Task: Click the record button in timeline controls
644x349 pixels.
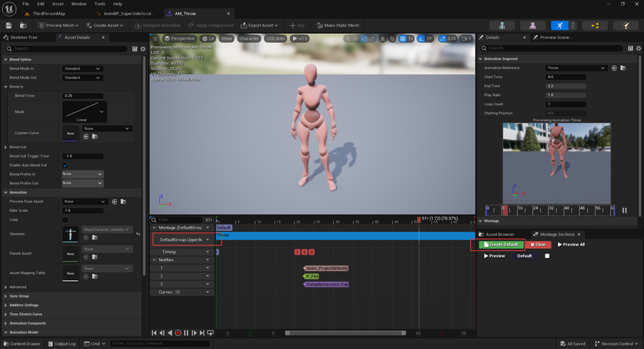Action: (178, 333)
